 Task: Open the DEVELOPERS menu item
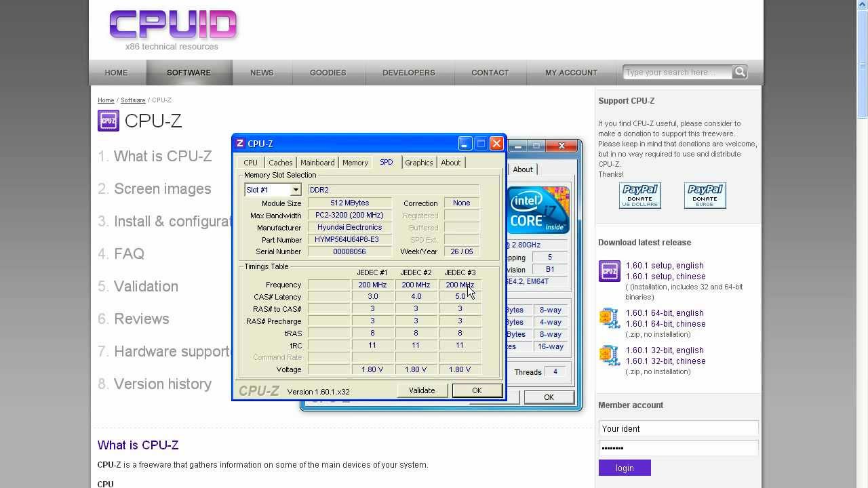coord(409,73)
